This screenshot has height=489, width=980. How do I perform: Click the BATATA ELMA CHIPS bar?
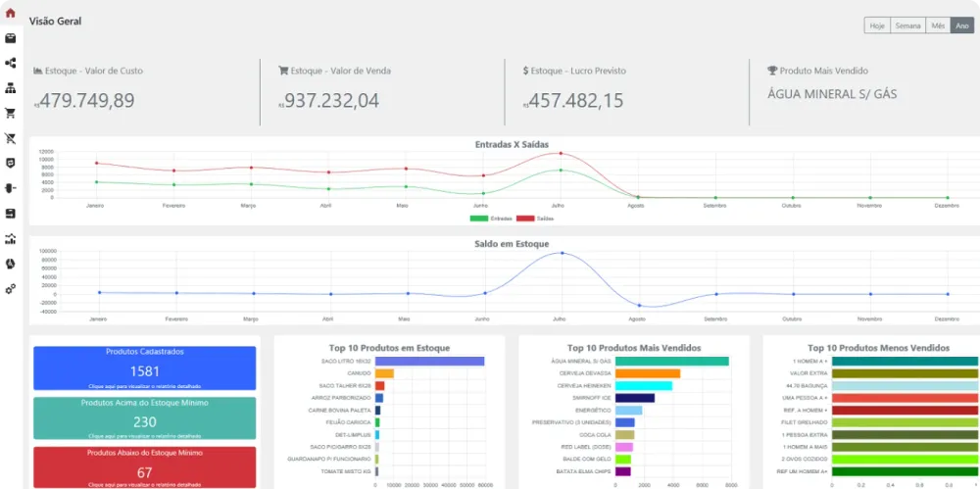tap(623, 471)
